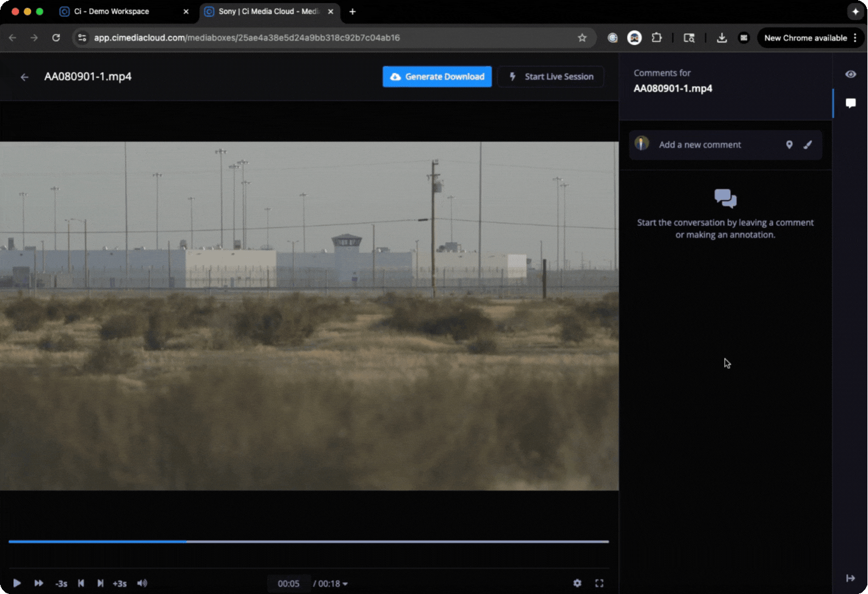Switch to Ci - Demo Workspace tab
Screen dimensions: 868x594
(x=124, y=12)
